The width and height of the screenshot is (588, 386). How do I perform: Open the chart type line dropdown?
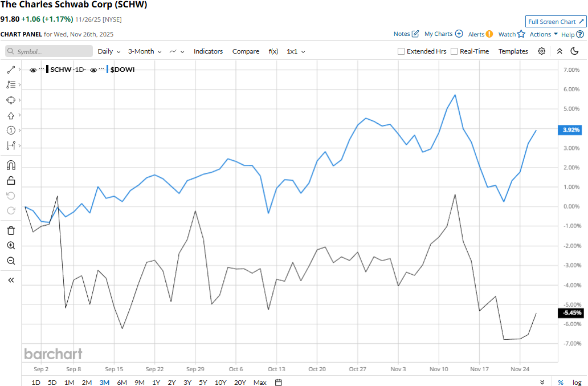(x=177, y=51)
